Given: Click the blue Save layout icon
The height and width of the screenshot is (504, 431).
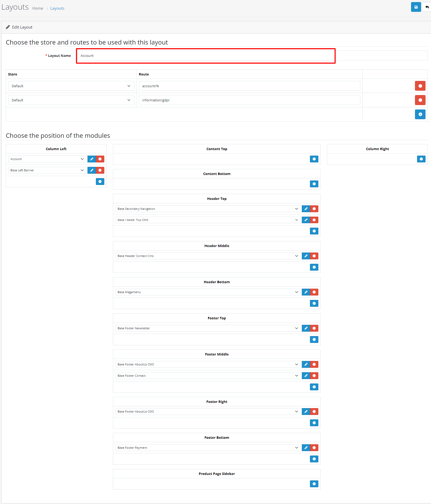Looking at the screenshot, I should [x=416, y=7].
